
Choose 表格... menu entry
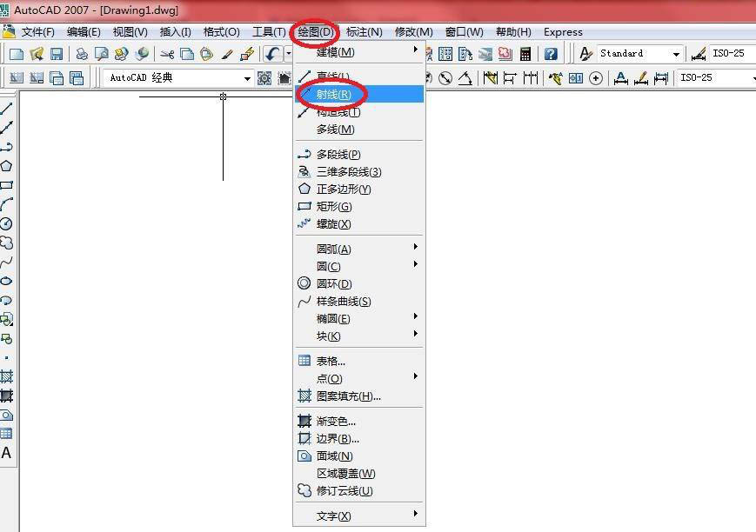(359, 361)
